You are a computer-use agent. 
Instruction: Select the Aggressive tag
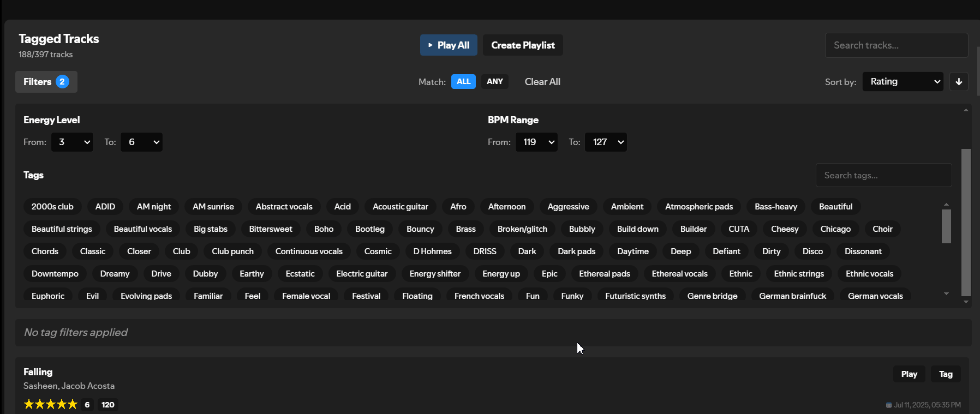click(569, 207)
